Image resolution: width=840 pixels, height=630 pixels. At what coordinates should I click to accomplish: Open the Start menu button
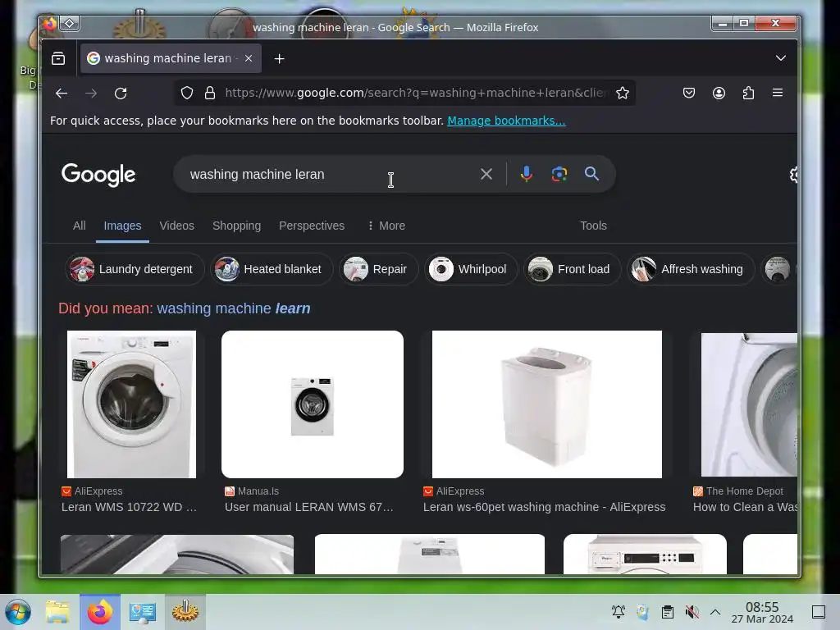(x=18, y=612)
